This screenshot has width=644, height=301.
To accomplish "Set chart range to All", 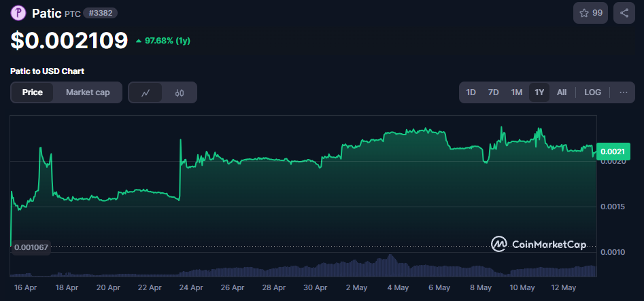I will [562, 92].
